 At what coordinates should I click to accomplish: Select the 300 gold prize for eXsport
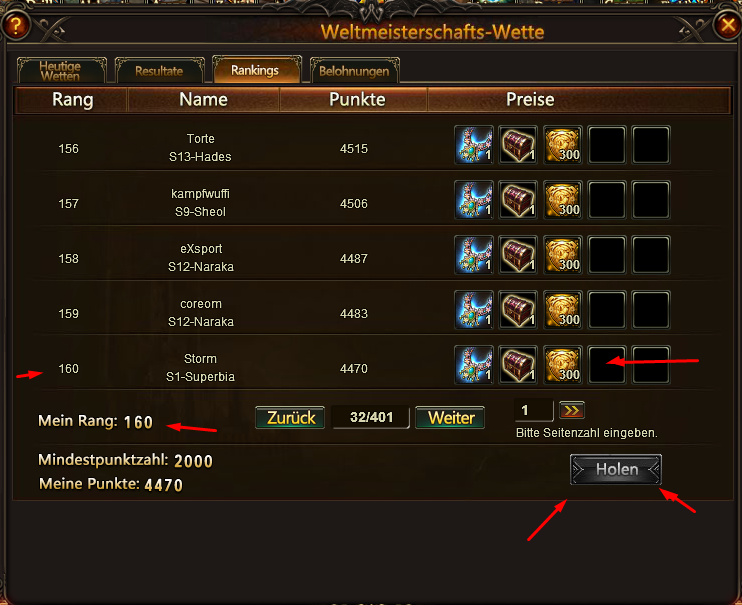pyautogui.click(x=563, y=255)
